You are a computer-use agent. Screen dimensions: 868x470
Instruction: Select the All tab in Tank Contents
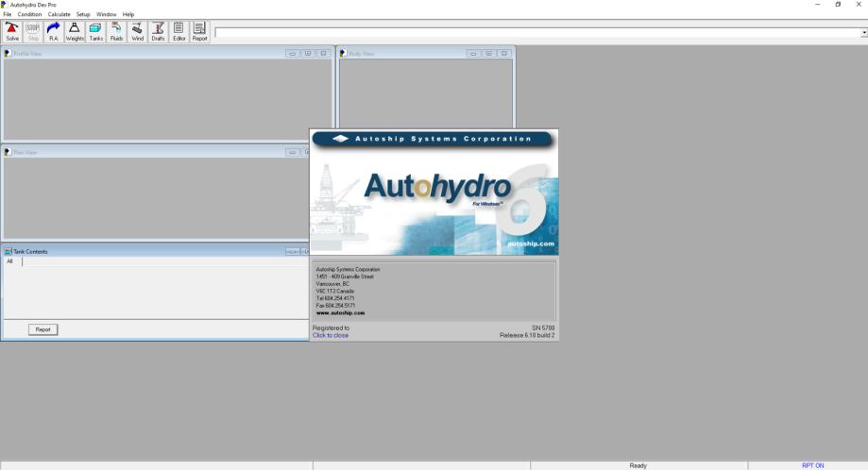[x=10, y=261]
